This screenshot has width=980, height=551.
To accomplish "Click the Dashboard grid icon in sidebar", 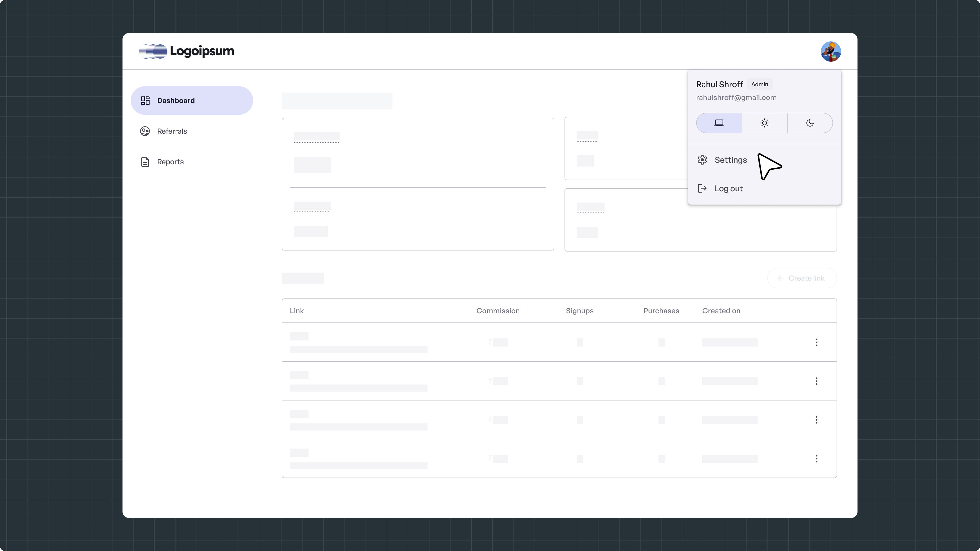I will click(x=145, y=101).
